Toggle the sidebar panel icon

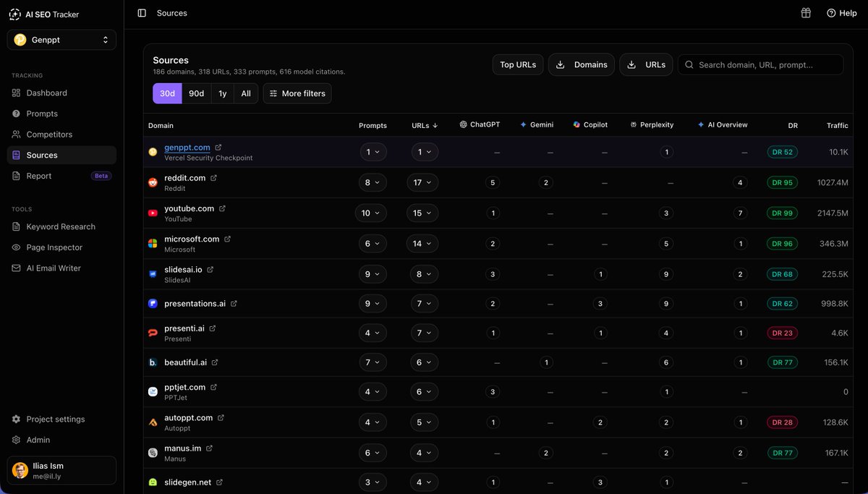pyautogui.click(x=142, y=13)
